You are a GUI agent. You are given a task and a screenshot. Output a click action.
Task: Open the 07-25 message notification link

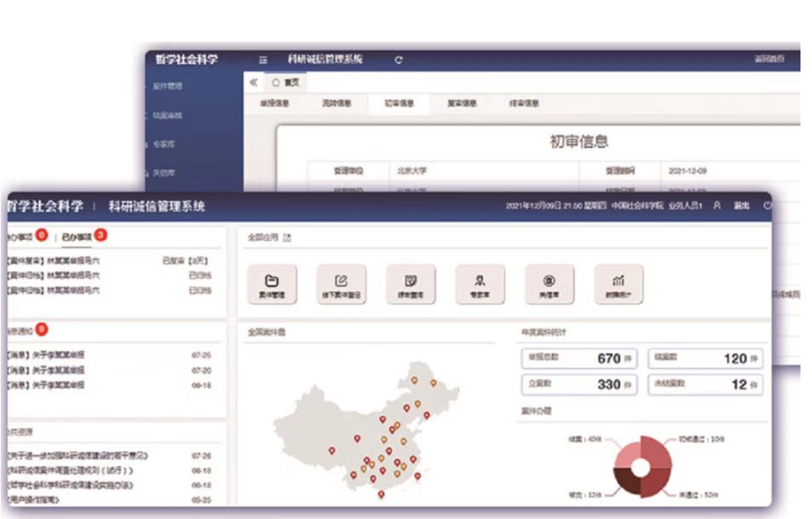[x=46, y=355]
